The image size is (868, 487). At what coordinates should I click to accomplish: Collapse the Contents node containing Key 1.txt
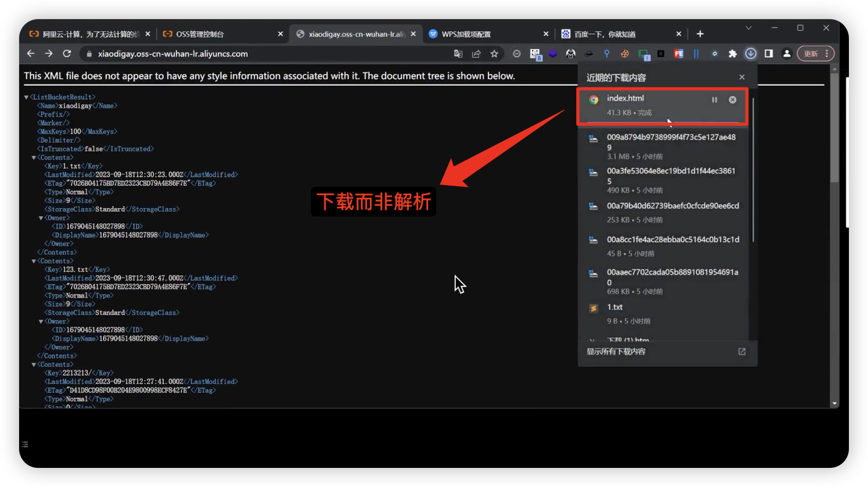33,158
